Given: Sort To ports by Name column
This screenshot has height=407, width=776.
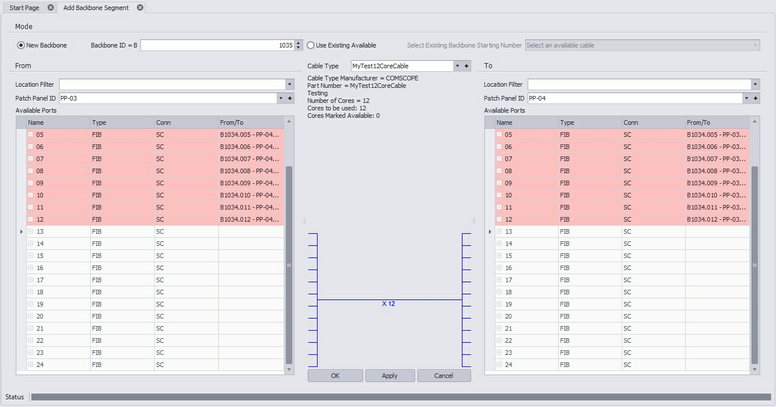Looking at the screenshot, I should pos(527,122).
